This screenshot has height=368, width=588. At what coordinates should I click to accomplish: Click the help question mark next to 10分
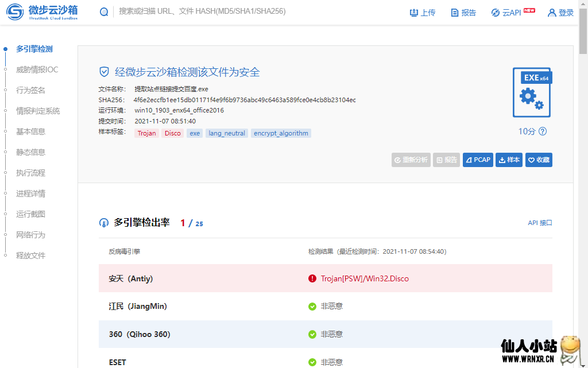pos(543,131)
